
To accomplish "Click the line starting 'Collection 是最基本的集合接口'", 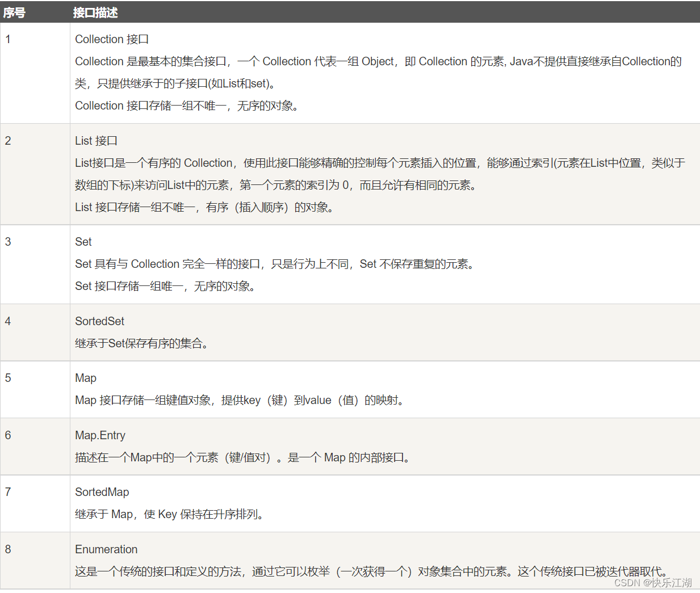I will coord(378,61).
